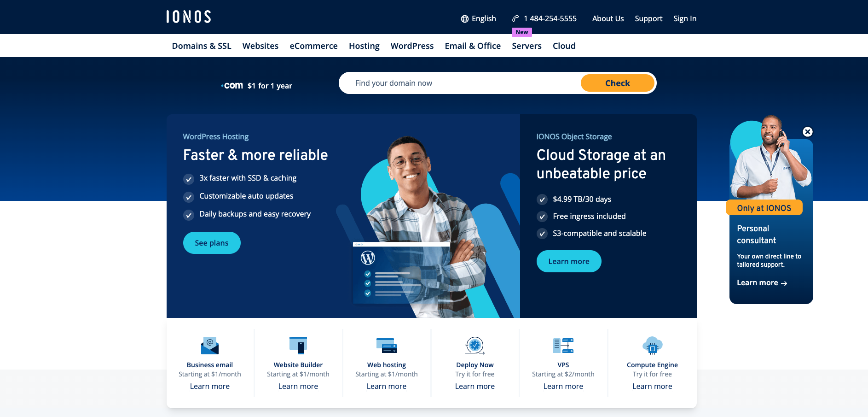The height and width of the screenshot is (417, 868).
Task: Click See plans for WordPress Hosting
Action: tap(212, 243)
